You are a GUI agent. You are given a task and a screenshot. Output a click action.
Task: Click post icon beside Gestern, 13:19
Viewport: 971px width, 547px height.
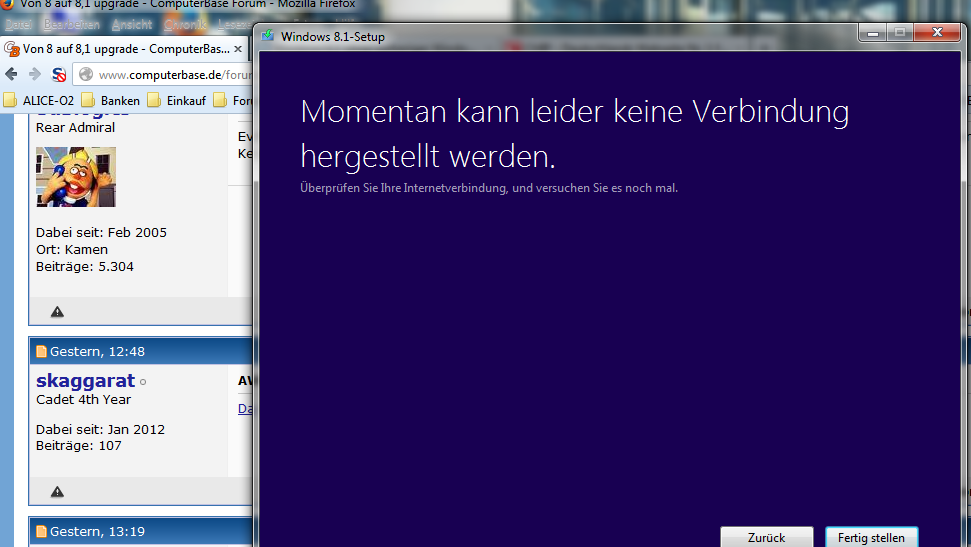pos(41,532)
